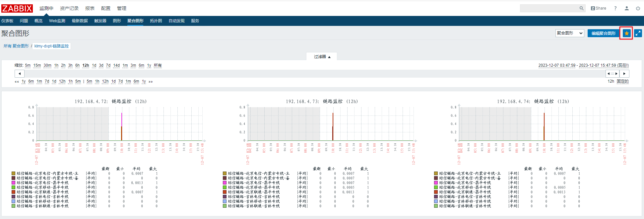This screenshot has height=219, width=644.
Task: Click the 所有 聚合图形 breadcrumb link
Action: pyautogui.click(x=16, y=46)
